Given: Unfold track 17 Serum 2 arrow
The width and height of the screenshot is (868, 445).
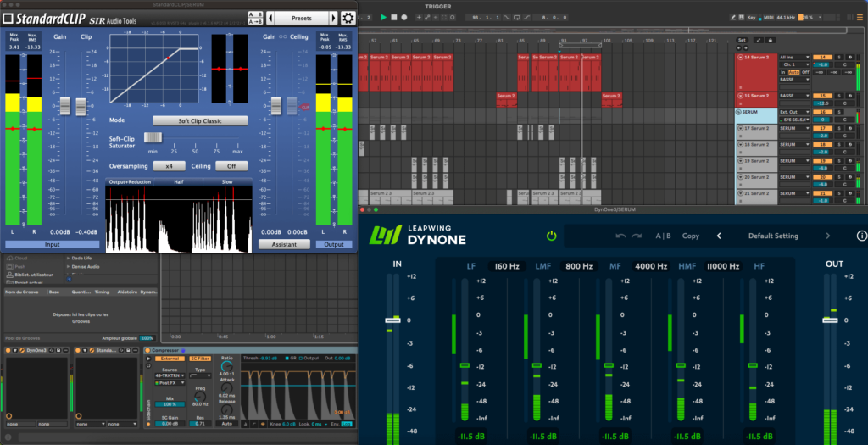Looking at the screenshot, I should pos(740,128).
